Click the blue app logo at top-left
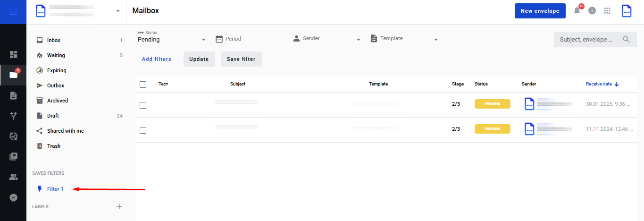The height and width of the screenshot is (221, 644). point(13,12)
